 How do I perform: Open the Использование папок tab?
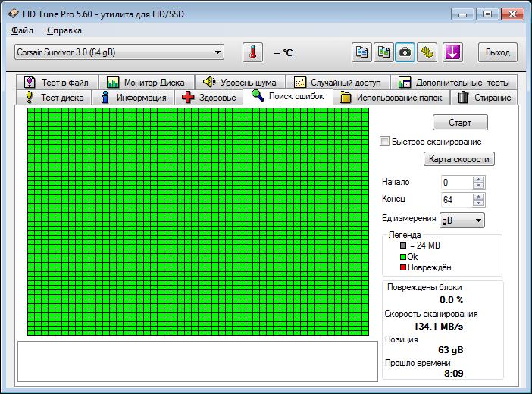point(391,98)
